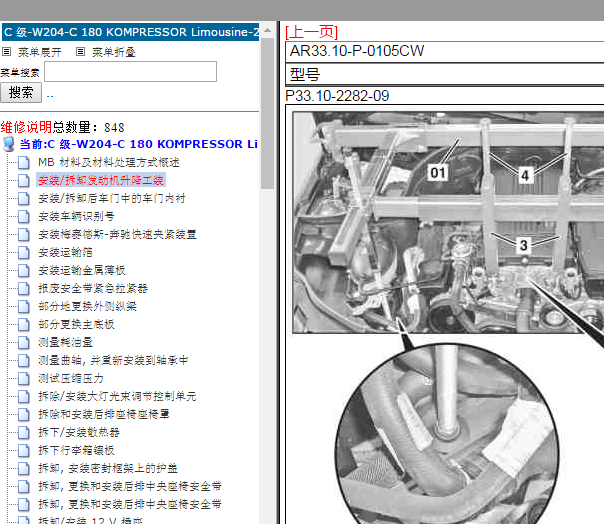Open 拆除/安装大灯光束调节控制单元 entry

(x=117, y=396)
